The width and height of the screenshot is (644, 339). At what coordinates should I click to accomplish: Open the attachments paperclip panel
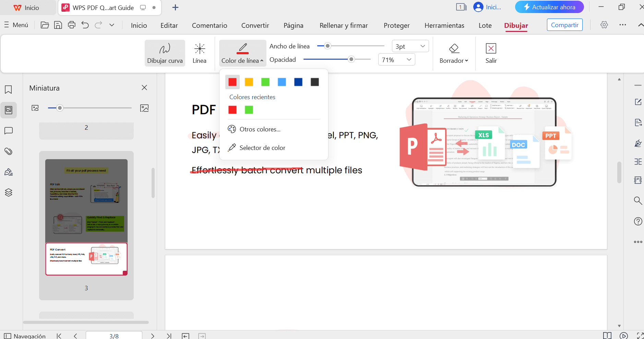point(9,151)
